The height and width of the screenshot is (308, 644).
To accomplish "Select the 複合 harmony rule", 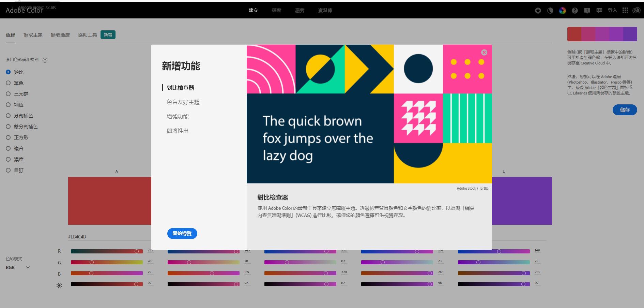I will tap(15, 148).
